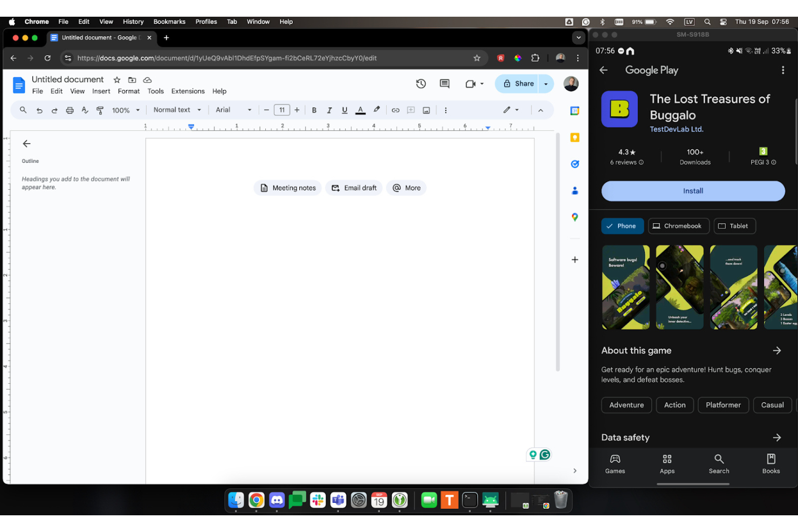Image resolution: width=798 pixels, height=532 pixels.
Task: Open the TestDevLab Ltd. developer link
Action: (x=676, y=129)
